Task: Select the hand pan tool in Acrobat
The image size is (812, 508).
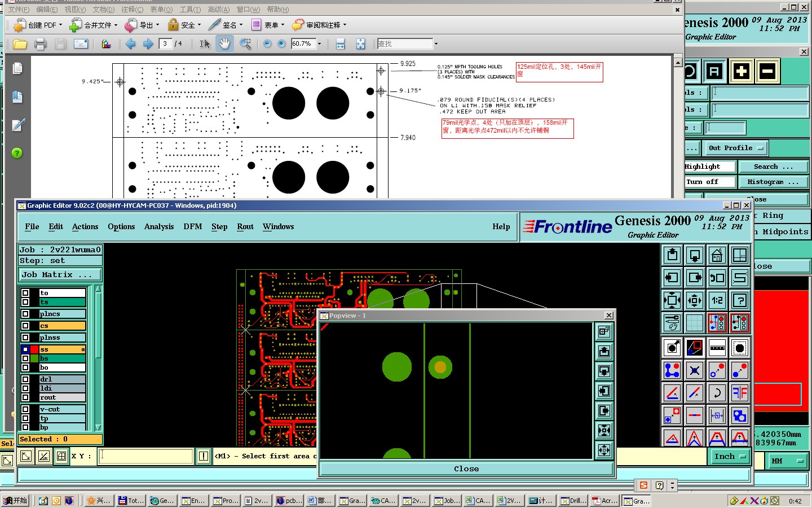Action: (224, 43)
